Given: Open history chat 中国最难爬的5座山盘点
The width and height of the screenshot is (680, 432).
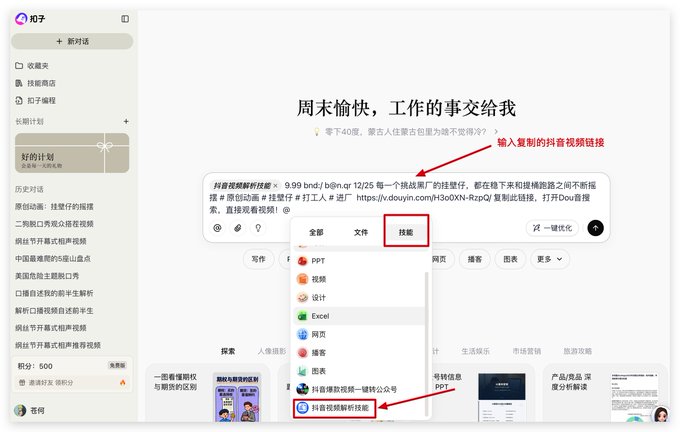Looking at the screenshot, I should tap(53, 259).
